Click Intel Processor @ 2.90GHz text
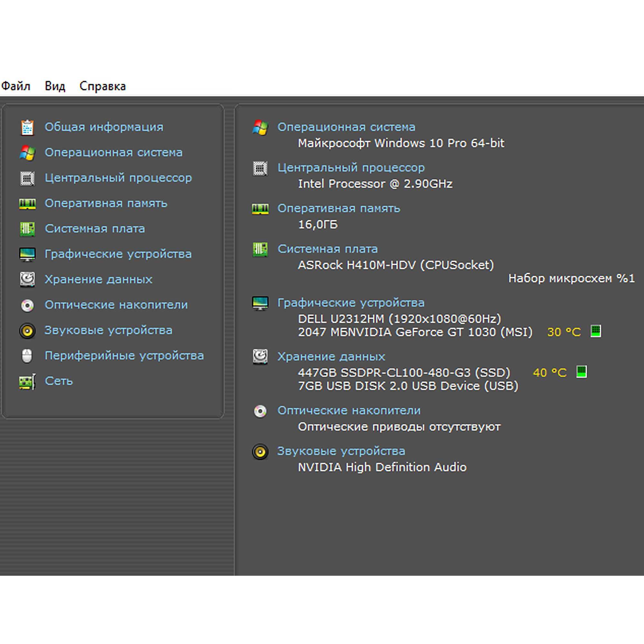This screenshot has width=644, height=644. pyautogui.click(x=375, y=184)
